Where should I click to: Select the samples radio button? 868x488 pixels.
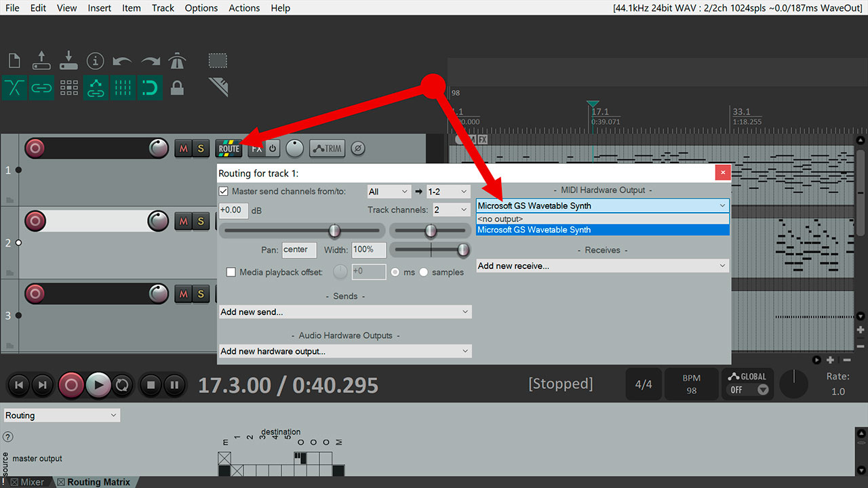(x=424, y=272)
